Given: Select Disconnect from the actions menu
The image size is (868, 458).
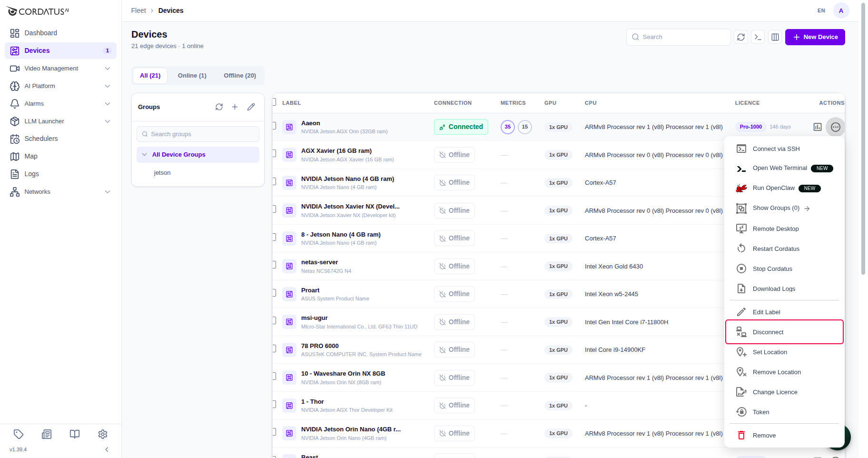Looking at the screenshot, I should point(784,332).
